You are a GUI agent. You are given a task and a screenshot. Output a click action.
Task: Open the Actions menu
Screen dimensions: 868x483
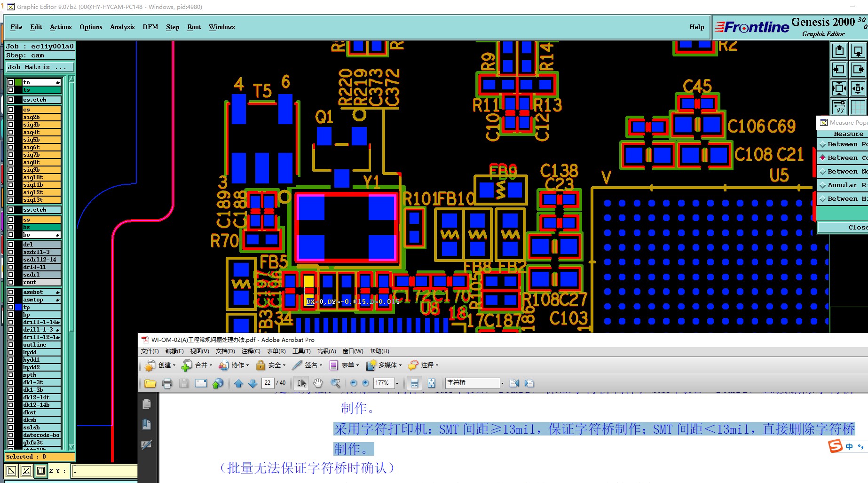click(61, 27)
